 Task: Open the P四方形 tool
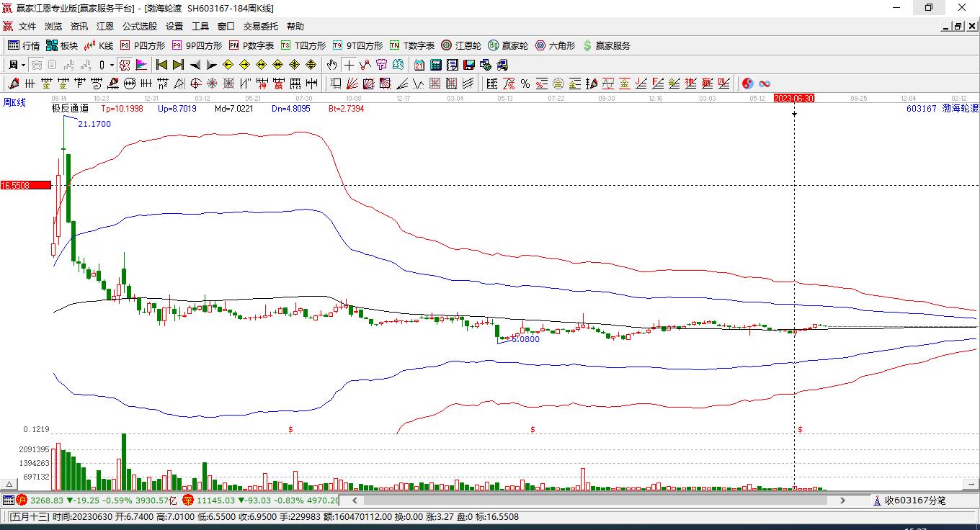tap(143, 45)
